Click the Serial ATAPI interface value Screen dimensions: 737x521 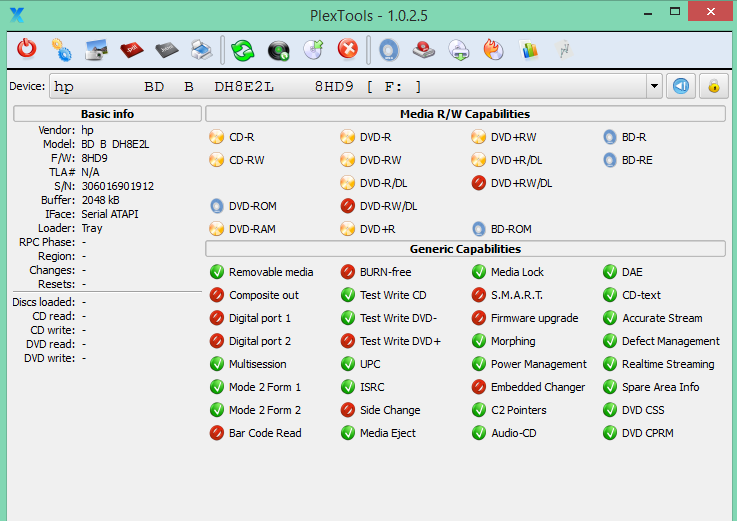point(110,214)
